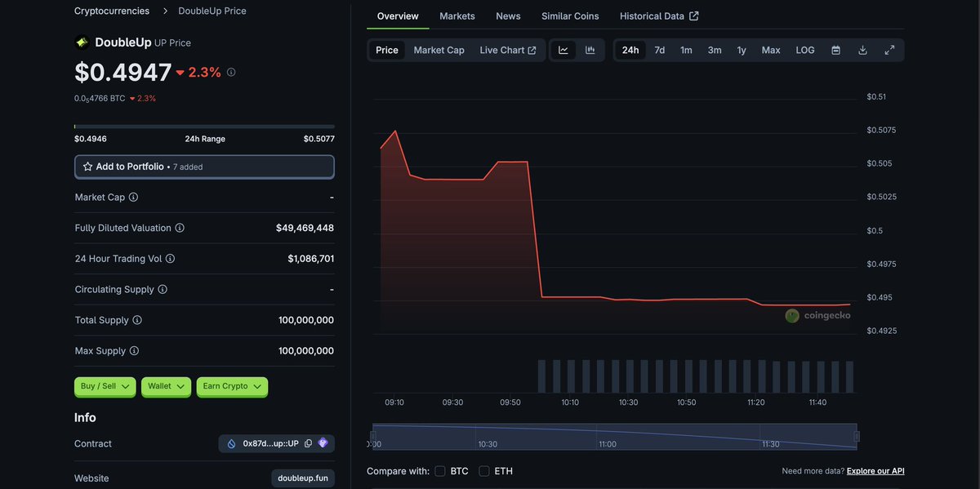This screenshot has height=489, width=980.
Task: Open the News tab
Action: click(508, 16)
